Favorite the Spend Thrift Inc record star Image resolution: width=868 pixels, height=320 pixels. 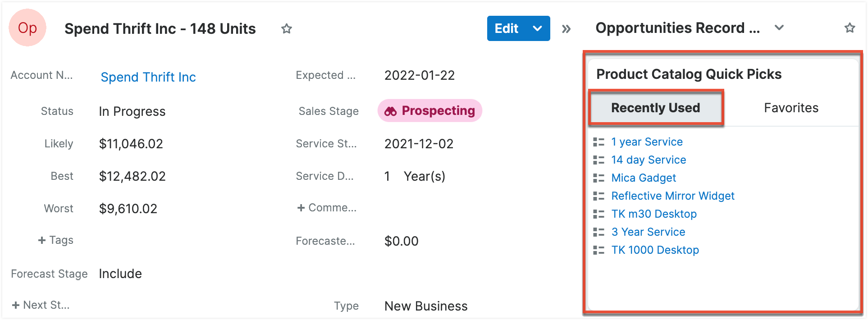point(287,29)
